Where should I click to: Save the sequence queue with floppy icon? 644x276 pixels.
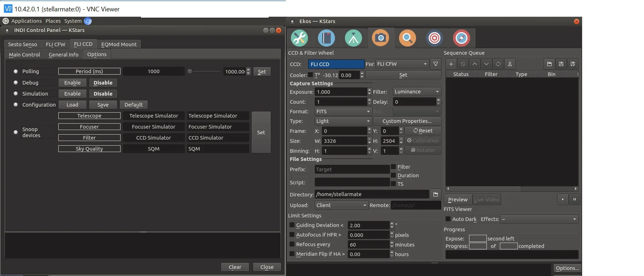(561, 64)
